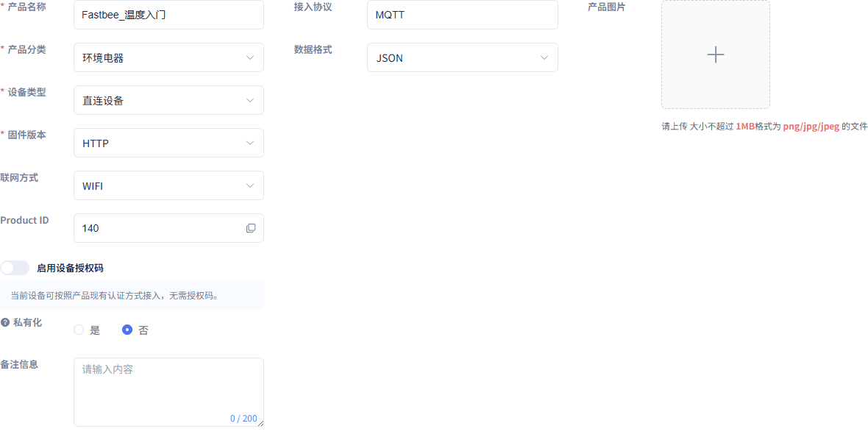The height and width of the screenshot is (440, 868).
Task: Click the 0 / 200 character counter
Action: tap(243, 419)
